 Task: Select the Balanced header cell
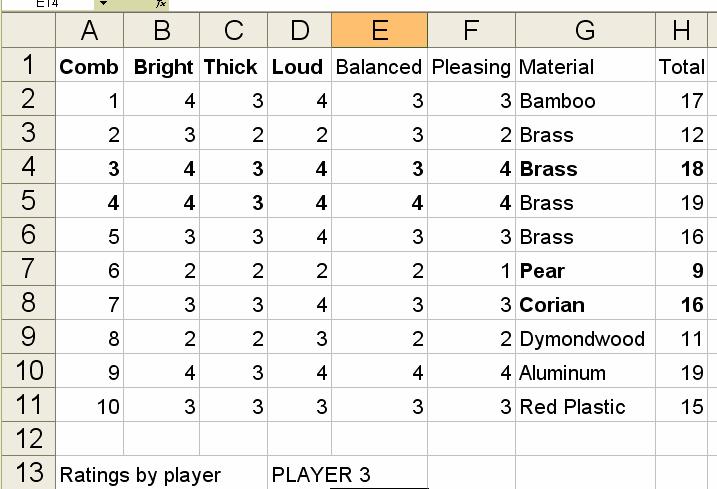tap(379, 67)
